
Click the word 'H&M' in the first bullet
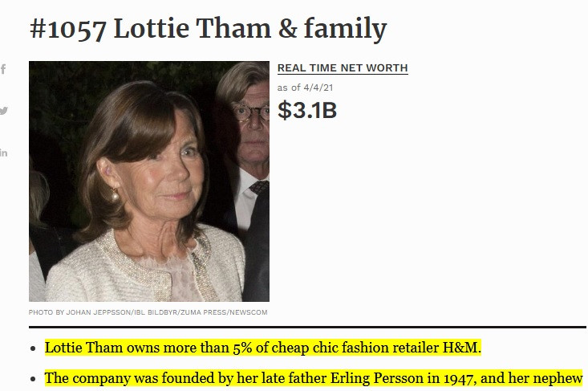point(468,348)
